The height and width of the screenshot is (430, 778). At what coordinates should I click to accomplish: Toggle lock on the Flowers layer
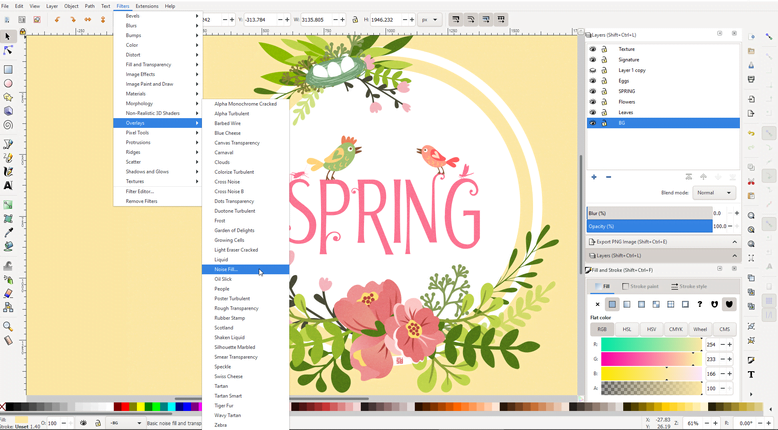[604, 102]
